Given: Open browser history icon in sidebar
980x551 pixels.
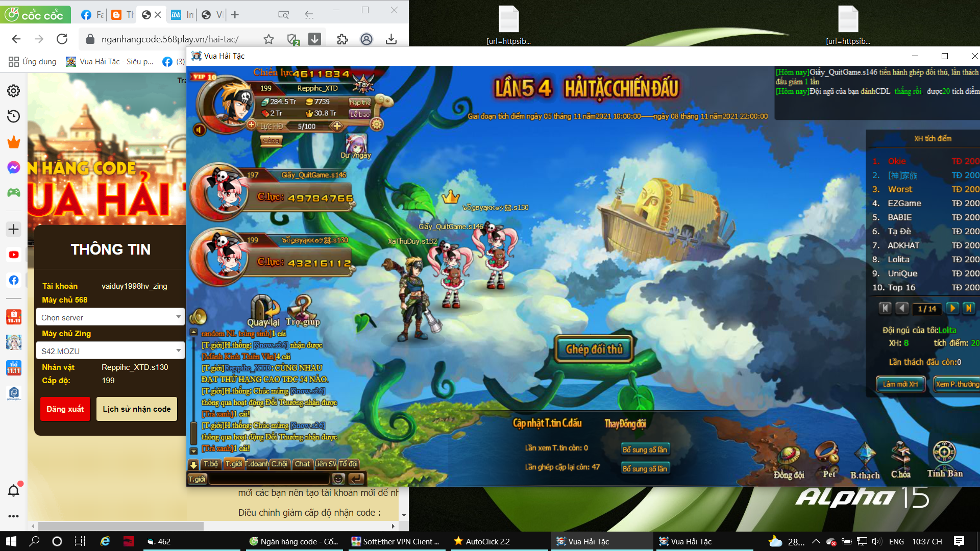Looking at the screenshot, I should [x=14, y=116].
